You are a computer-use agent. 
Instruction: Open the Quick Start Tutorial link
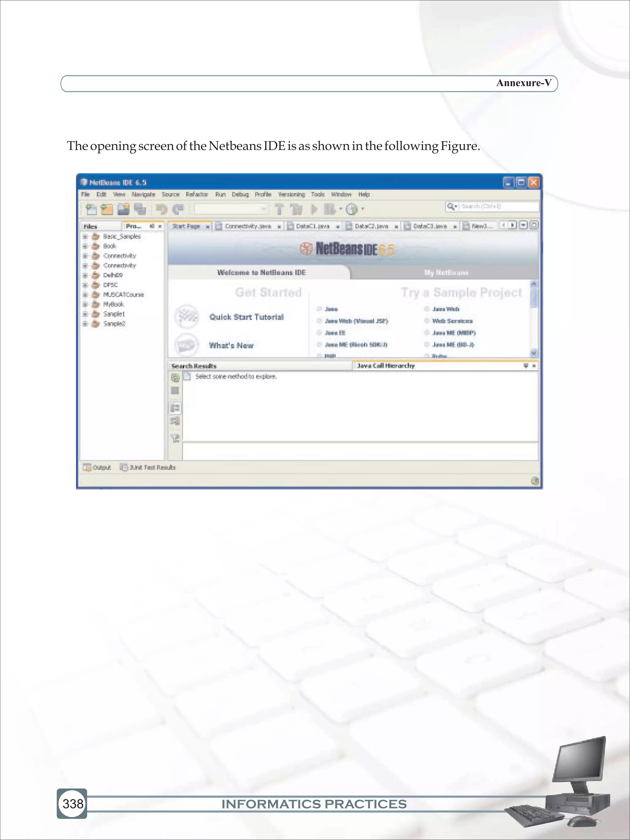246,317
